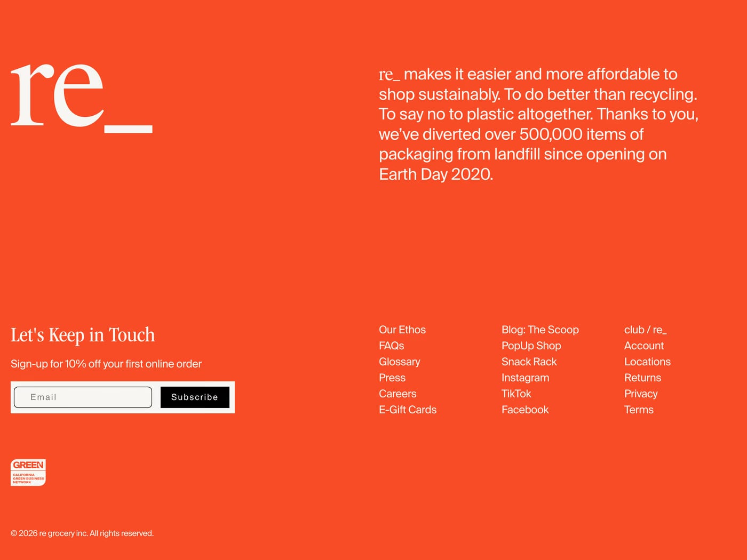Visit the Instagram link
Viewport: 747px width, 560px height.
coord(526,378)
